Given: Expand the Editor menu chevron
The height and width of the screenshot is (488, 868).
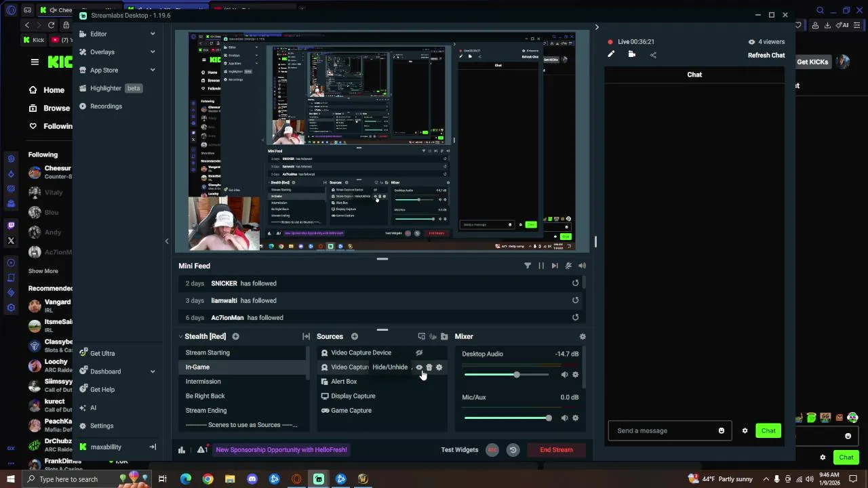Looking at the screenshot, I should [x=153, y=34].
